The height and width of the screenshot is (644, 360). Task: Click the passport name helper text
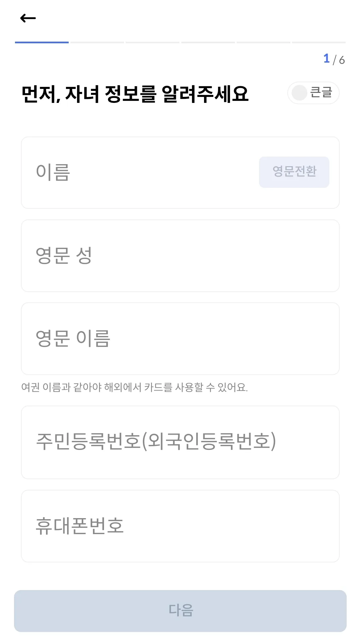[135, 387]
